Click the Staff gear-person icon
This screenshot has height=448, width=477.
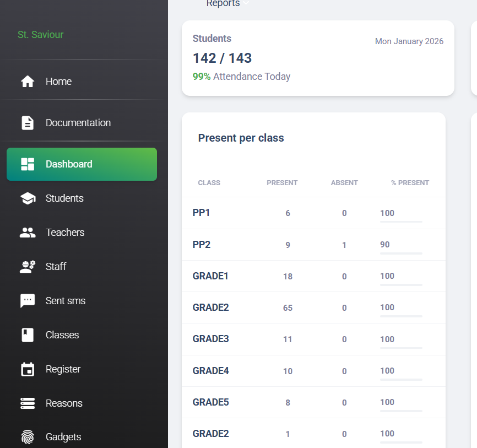pyautogui.click(x=28, y=267)
